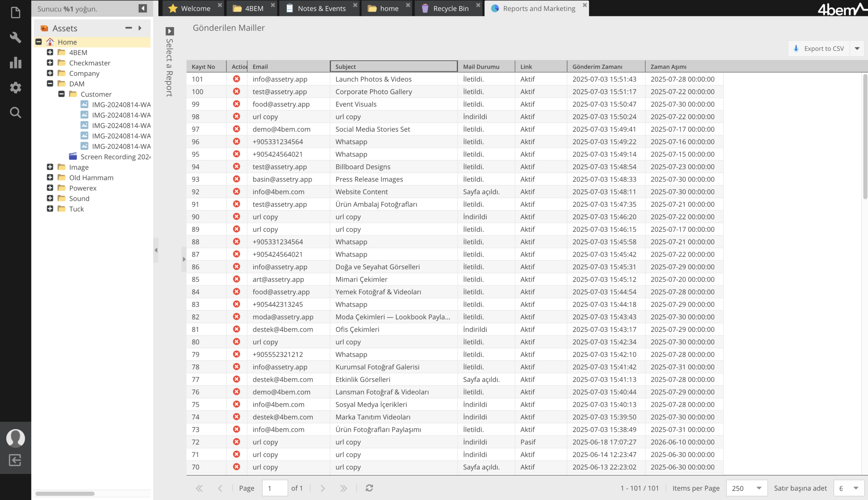Expand the Company folder
Image resolution: width=868 pixels, height=500 pixels.
tap(50, 73)
